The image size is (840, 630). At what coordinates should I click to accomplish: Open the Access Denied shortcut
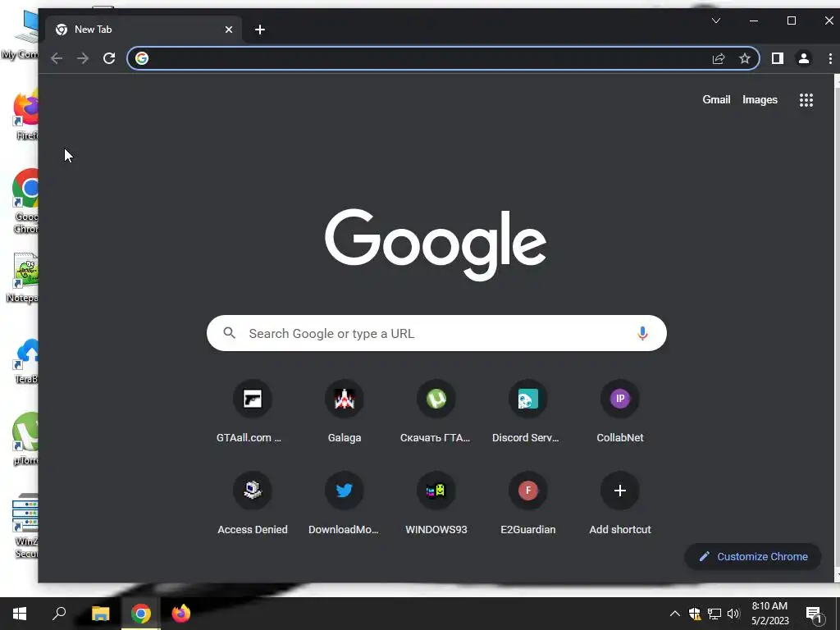pyautogui.click(x=253, y=504)
